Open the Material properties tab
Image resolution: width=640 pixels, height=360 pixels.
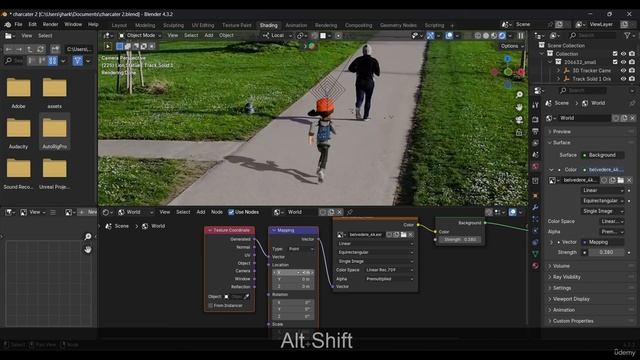536,266
